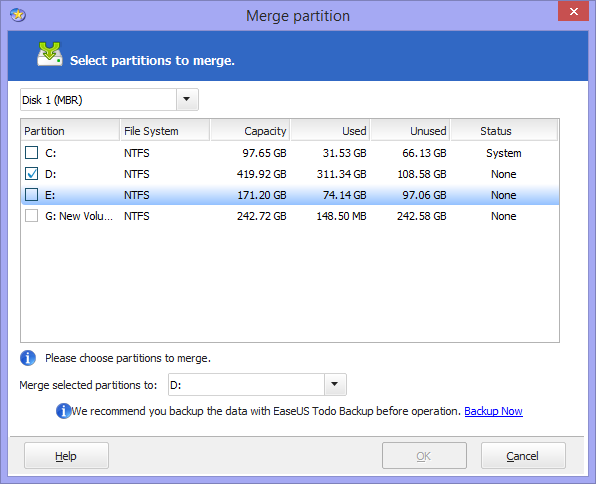Open the Disk 1 (MBR) dropdown arrow

click(187, 99)
